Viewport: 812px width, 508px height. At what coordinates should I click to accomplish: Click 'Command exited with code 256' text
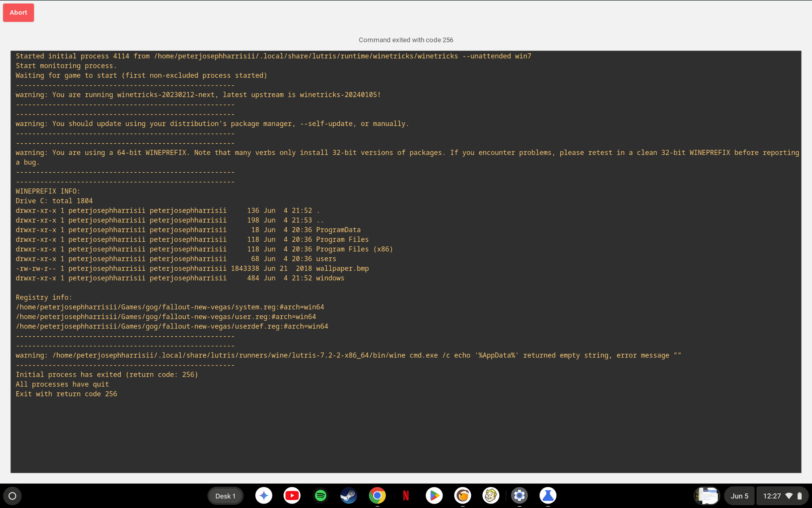point(406,40)
